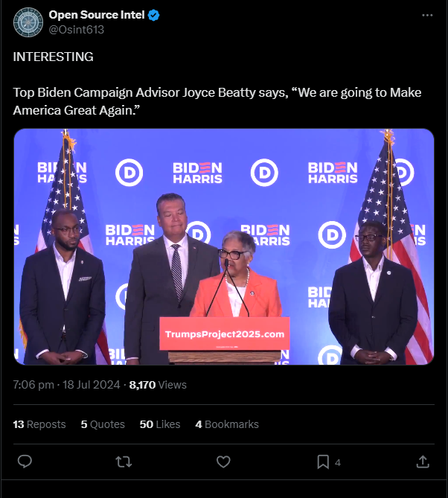The height and width of the screenshot is (498, 448).
Task: Open the three-dot more options menu
Action: tap(427, 15)
